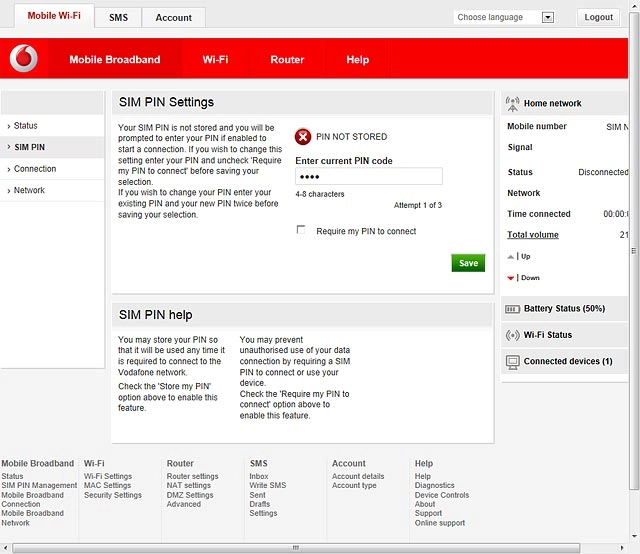
Task: Open Mobile Broadband Connection footer link
Action: coord(32,500)
